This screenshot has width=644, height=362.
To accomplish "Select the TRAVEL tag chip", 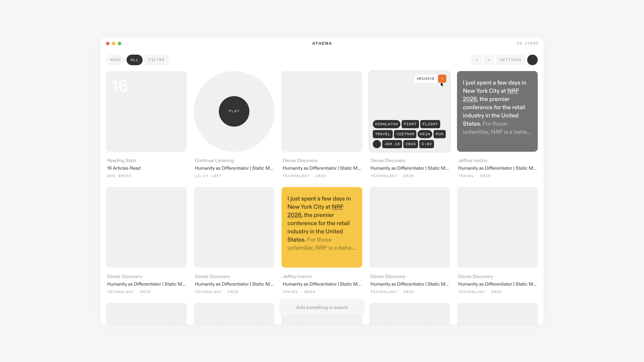I will click(x=383, y=134).
